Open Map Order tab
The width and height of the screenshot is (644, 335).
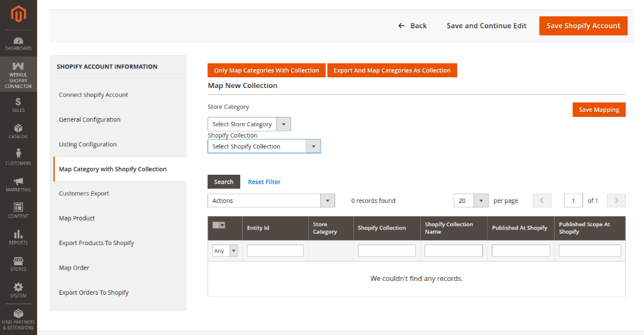click(x=74, y=268)
